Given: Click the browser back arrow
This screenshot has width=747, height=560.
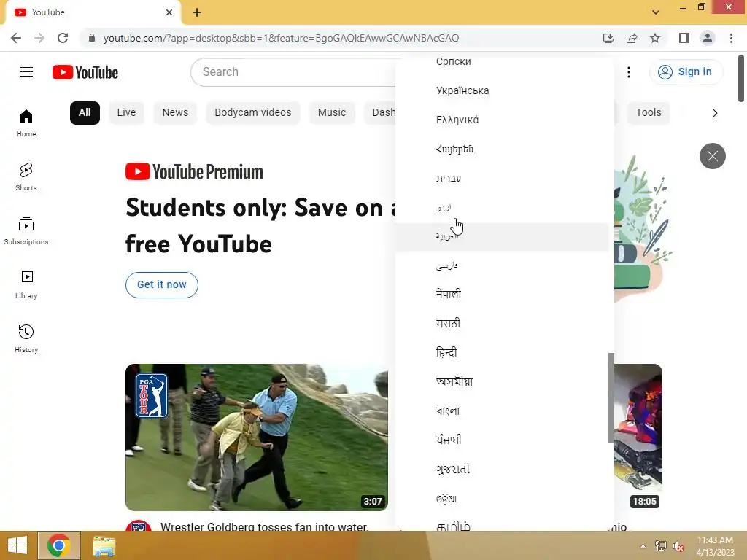Looking at the screenshot, I should (16, 38).
